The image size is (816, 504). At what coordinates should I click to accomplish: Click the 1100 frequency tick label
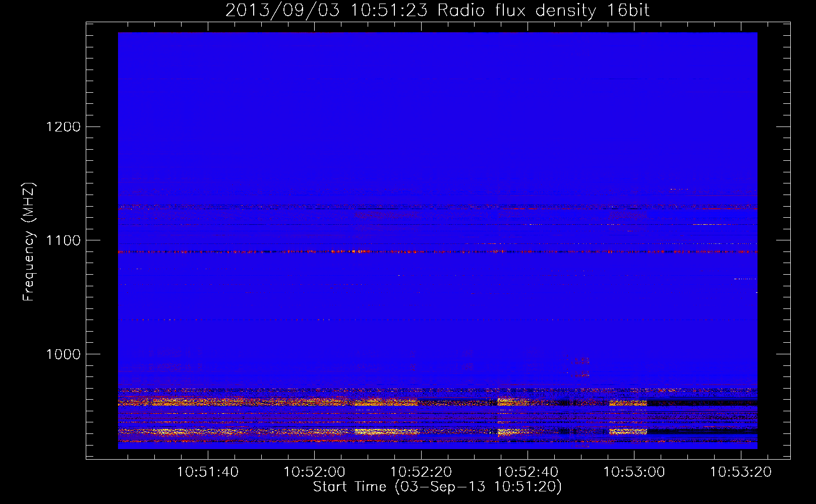pyautogui.click(x=64, y=240)
